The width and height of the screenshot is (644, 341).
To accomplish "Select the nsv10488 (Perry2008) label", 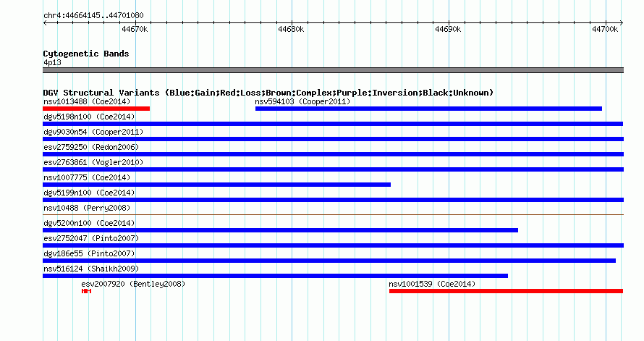I will tap(87, 208).
